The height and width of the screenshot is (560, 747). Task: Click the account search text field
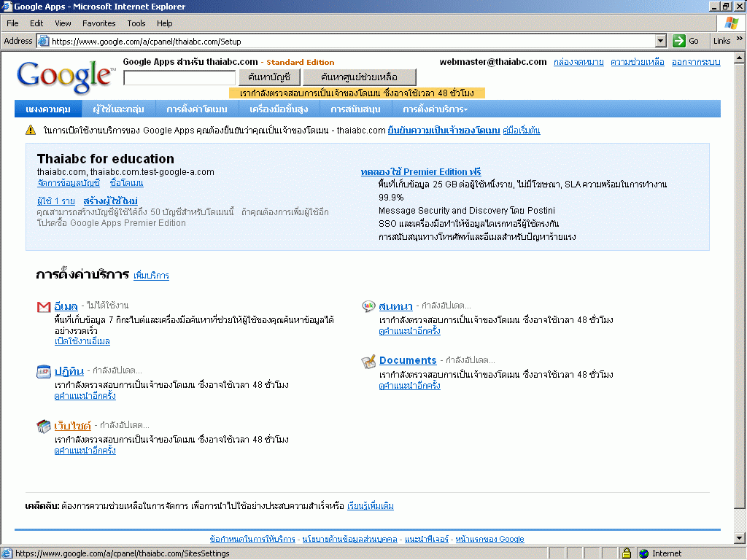pyautogui.click(x=179, y=77)
